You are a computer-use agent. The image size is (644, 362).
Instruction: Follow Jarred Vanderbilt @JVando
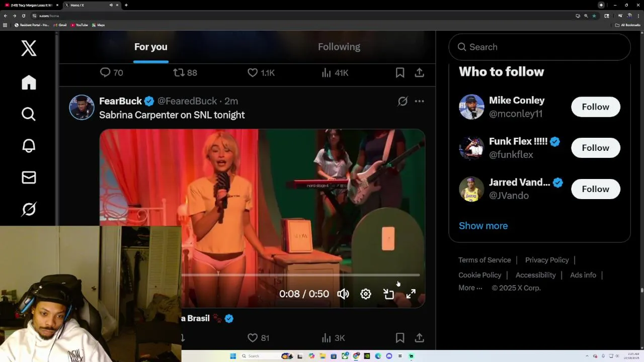[595, 189]
